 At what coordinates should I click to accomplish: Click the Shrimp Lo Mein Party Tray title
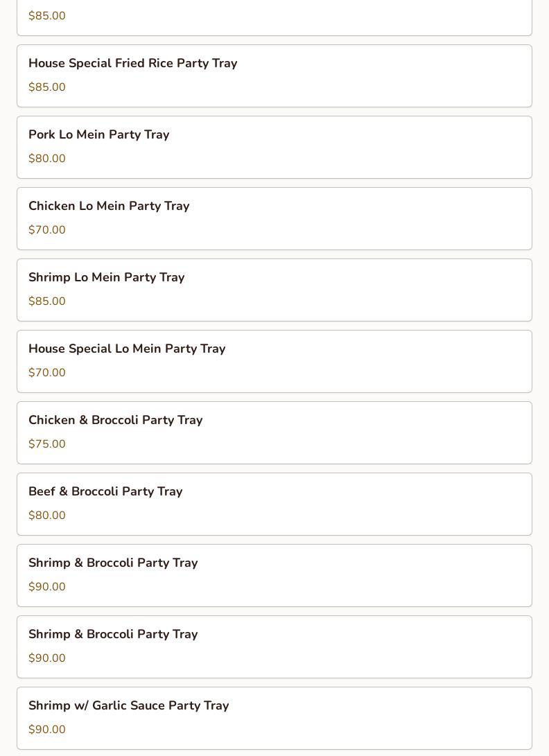[x=106, y=277]
